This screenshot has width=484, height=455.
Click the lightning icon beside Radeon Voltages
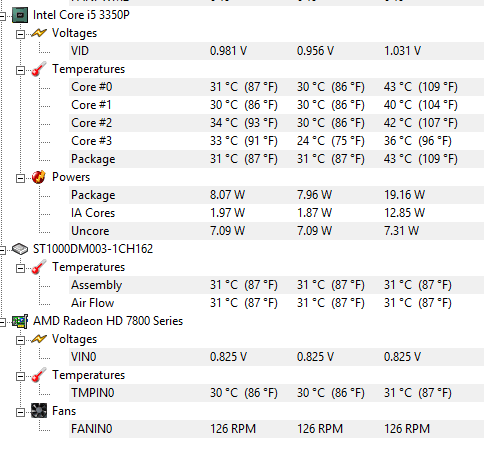click(x=39, y=339)
